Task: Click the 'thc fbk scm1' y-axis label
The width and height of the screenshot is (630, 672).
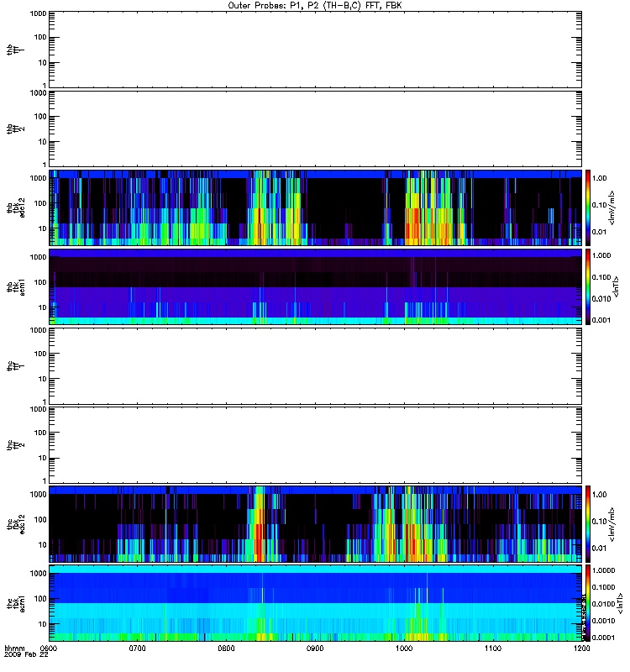Action: click(x=16, y=603)
